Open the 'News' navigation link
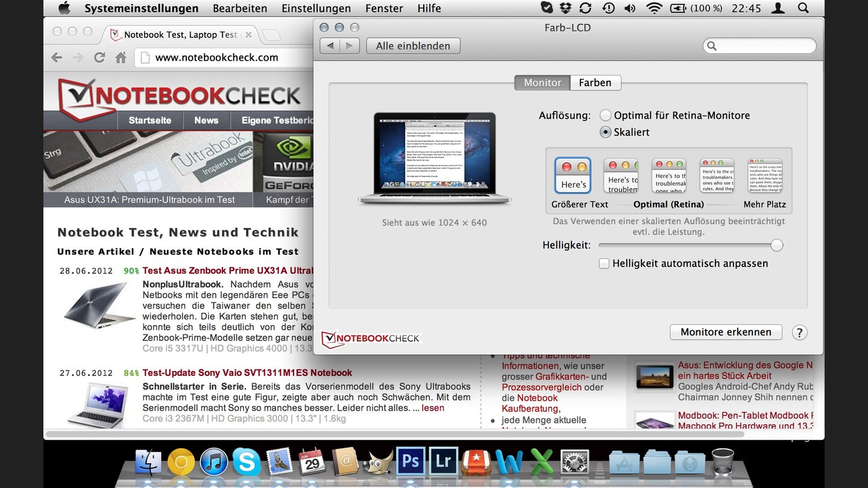Screen dimensions: 868x488 pos(206,120)
